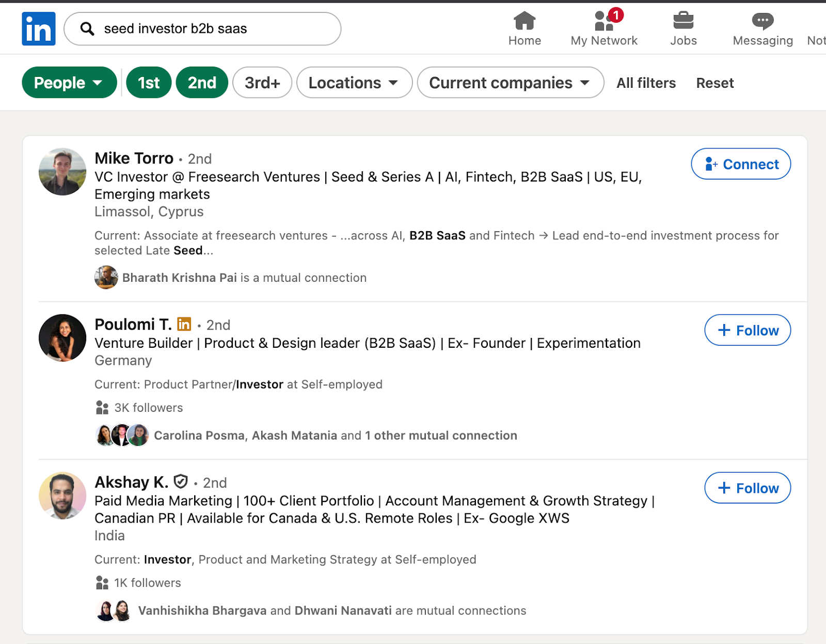Click 'Limassol, Cyprus' location text
The height and width of the screenshot is (644, 826).
[149, 212]
